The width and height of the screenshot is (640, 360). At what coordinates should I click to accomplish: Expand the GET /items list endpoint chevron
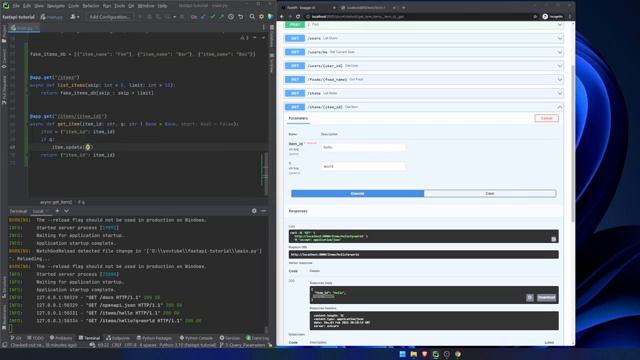pos(560,93)
